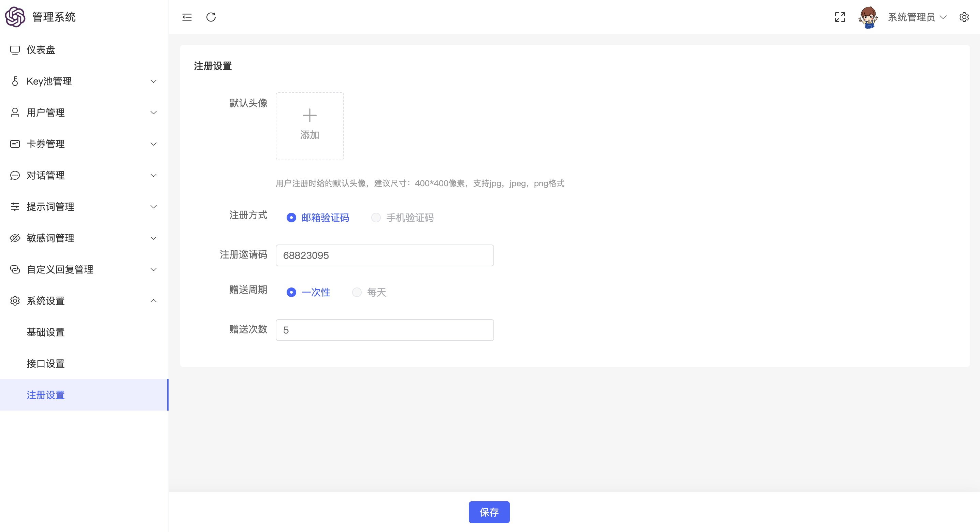The height and width of the screenshot is (532, 980).
Task: Open 接口设置 submenu item
Action: click(84, 364)
